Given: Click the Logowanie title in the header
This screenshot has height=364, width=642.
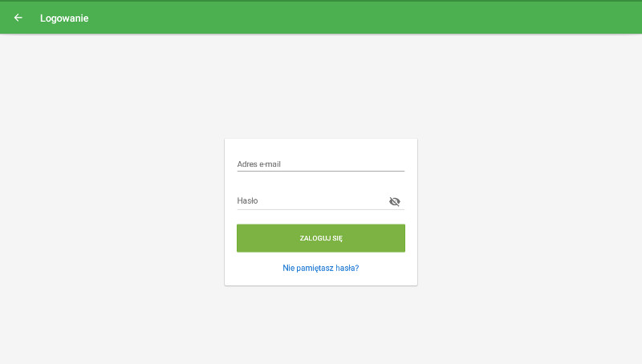Looking at the screenshot, I should (64, 18).
